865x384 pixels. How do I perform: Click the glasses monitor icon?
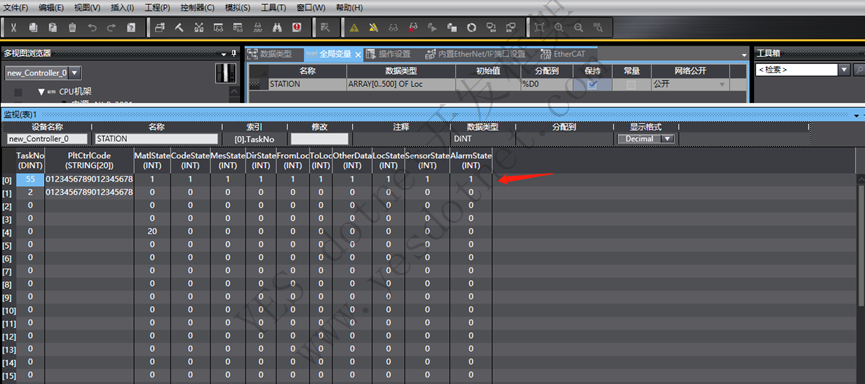[x=393, y=27]
